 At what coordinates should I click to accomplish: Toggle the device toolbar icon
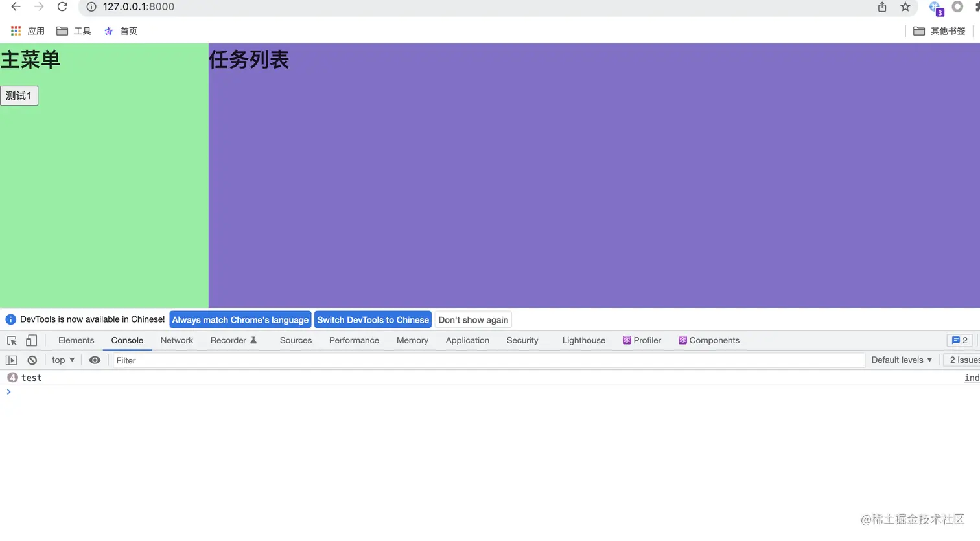tap(31, 340)
